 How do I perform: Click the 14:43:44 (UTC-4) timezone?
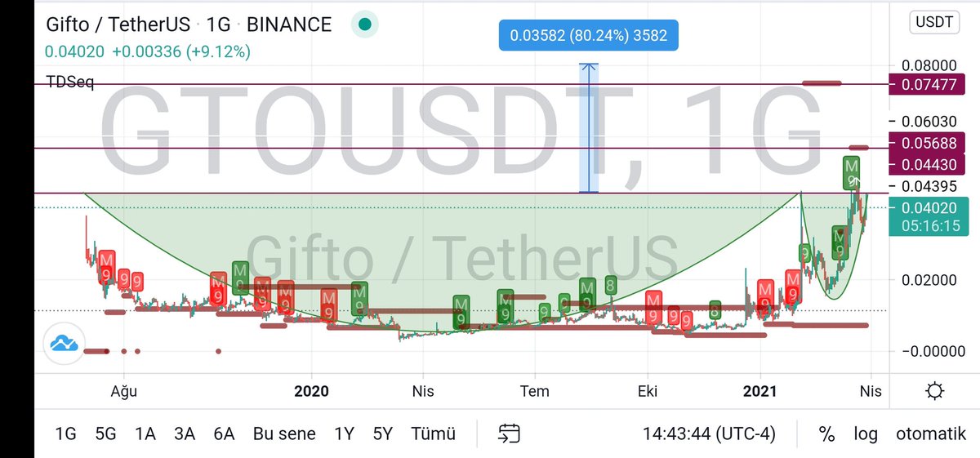tap(709, 434)
